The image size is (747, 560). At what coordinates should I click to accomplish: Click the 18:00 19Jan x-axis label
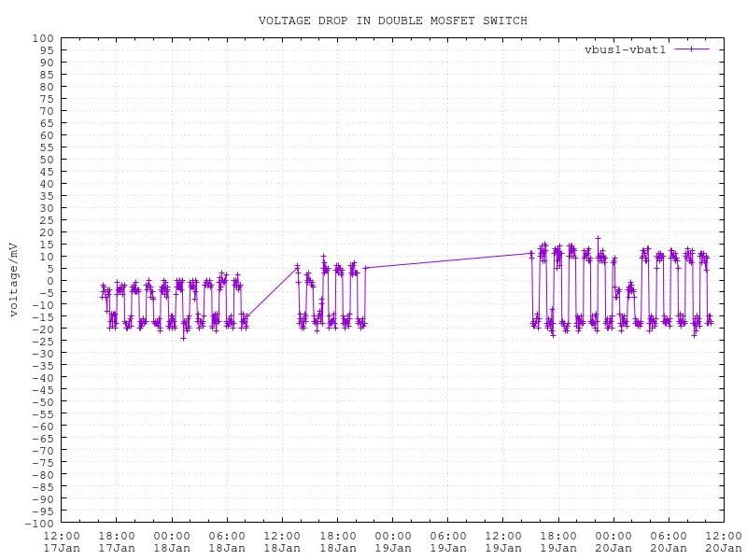click(x=557, y=541)
